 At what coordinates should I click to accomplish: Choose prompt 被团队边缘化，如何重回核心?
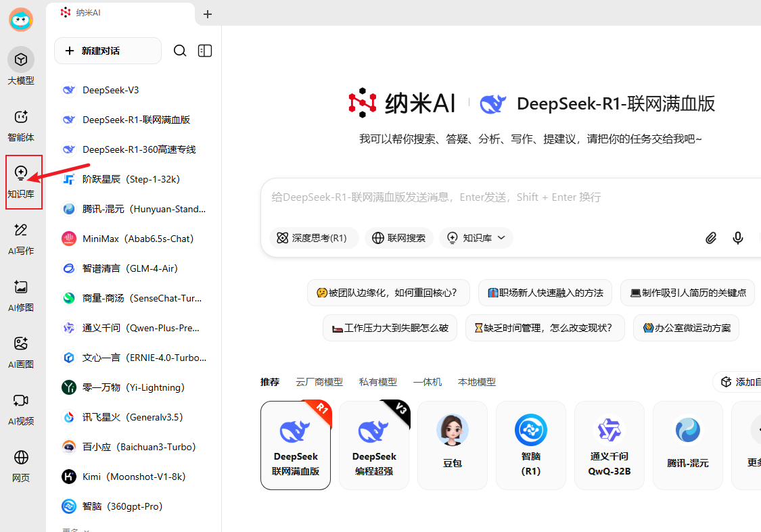(x=388, y=293)
